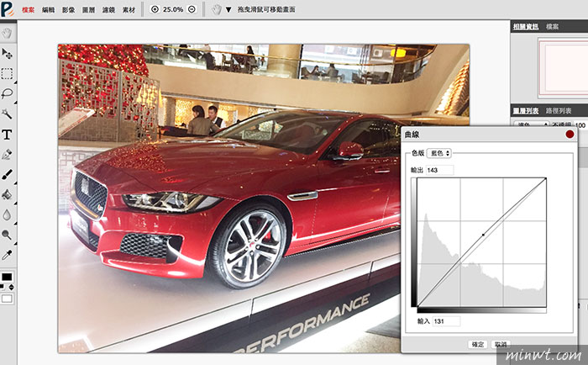Image resolution: width=588 pixels, height=365 pixels.
Task: Open the 編輯 menu
Action: [49, 10]
